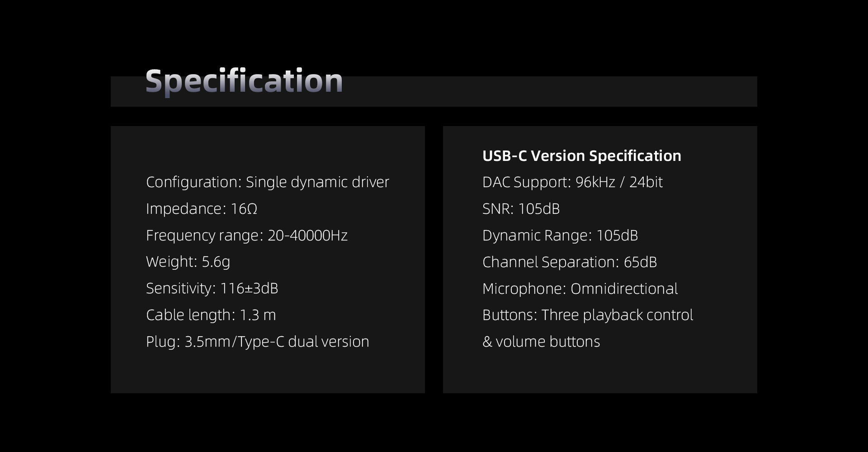Click the USB-C Version Specification title
The width and height of the screenshot is (868, 452).
tap(582, 156)
